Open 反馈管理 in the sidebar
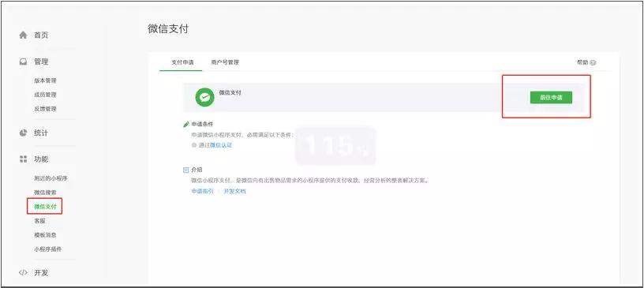The width and height of the screenshot is (644, 288). [x=45, y=109]
